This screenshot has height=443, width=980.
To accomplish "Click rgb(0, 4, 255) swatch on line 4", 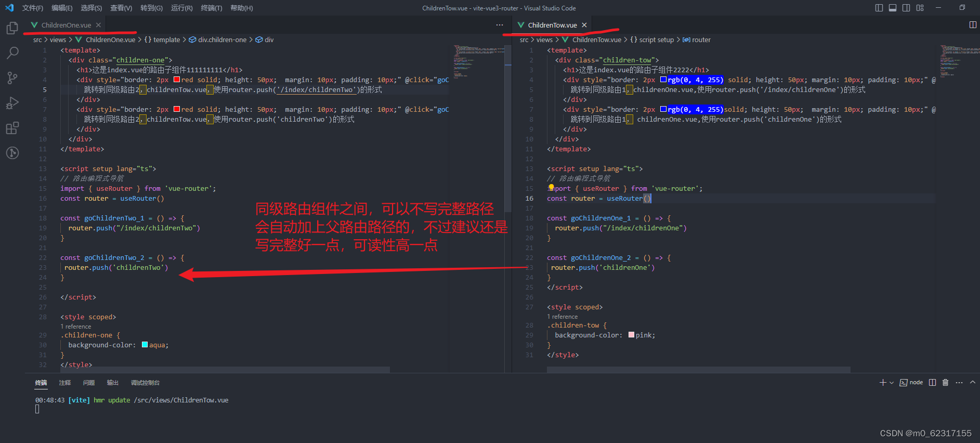I will pos(663,80).
